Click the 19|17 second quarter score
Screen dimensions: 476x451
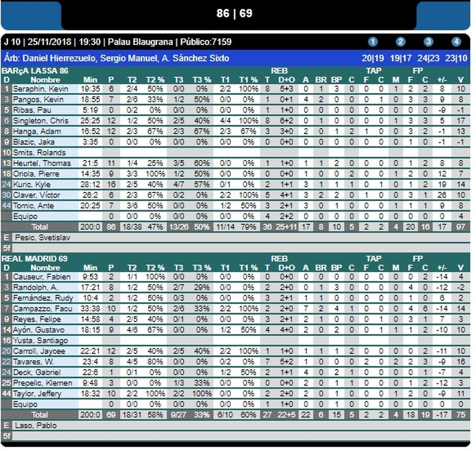(401, 59)
